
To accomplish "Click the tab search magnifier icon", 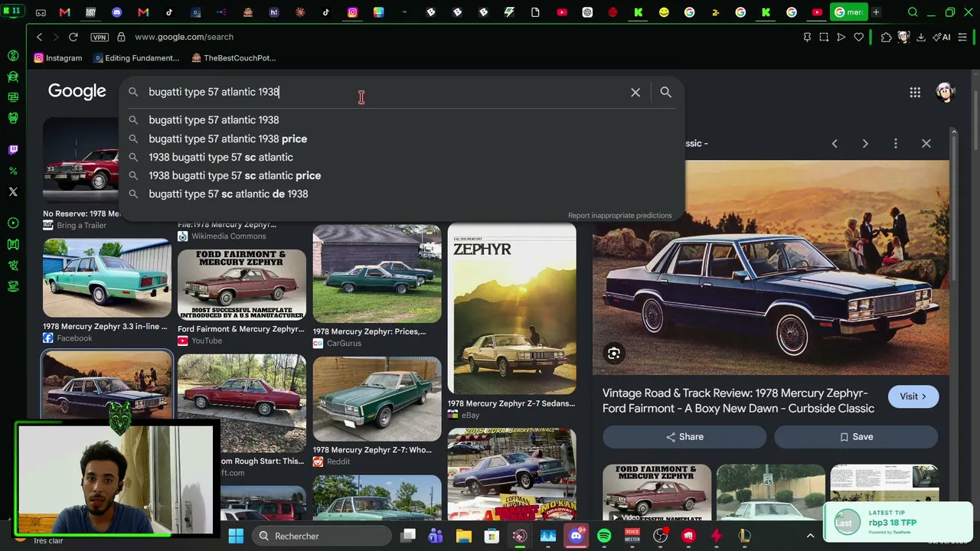I will click(913, 12).
